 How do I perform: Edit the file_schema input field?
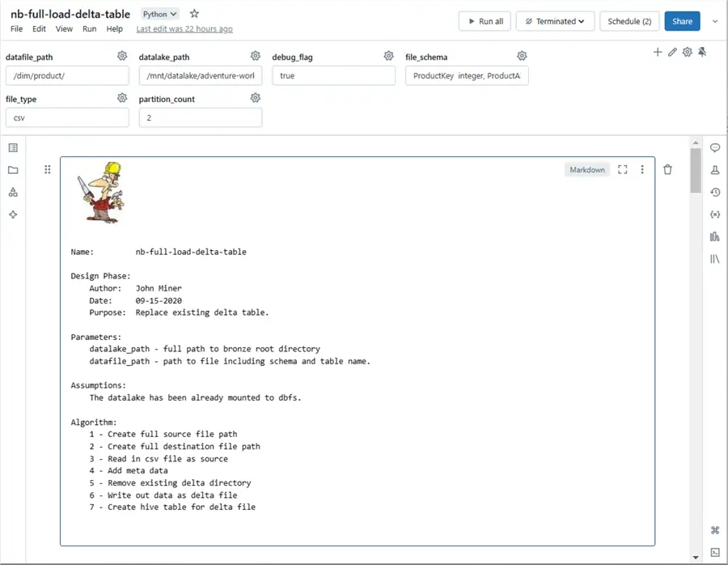pos(467,76)
